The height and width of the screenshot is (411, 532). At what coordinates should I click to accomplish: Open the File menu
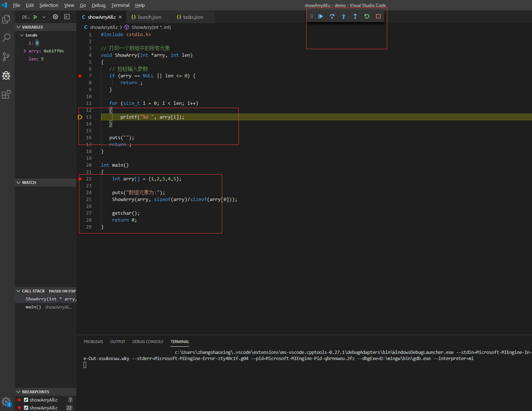(x=17, y=5)
